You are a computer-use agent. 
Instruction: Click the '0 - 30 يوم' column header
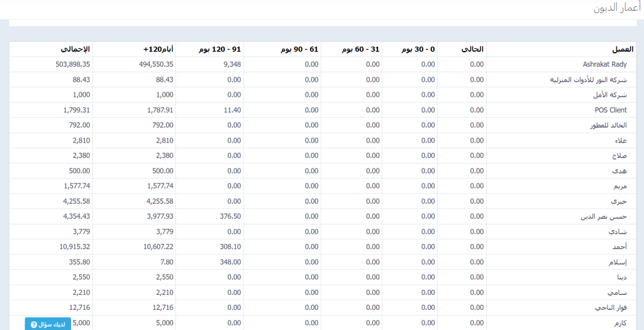tap(416, 49)
